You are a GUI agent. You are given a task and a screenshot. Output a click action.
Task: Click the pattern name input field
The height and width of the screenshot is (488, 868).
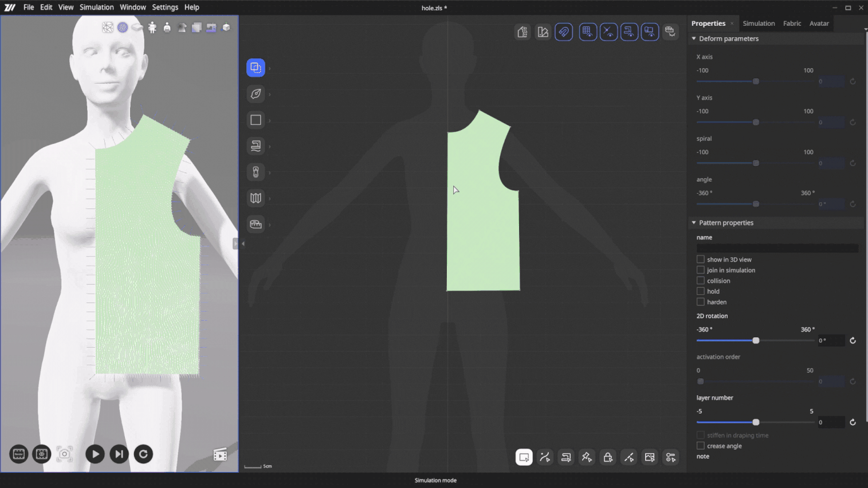[777, 248]
